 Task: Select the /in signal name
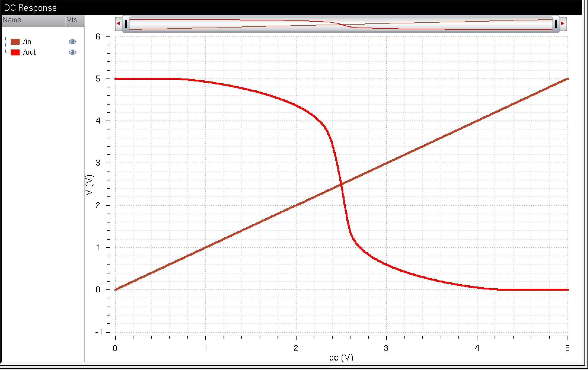click(27, 42)
